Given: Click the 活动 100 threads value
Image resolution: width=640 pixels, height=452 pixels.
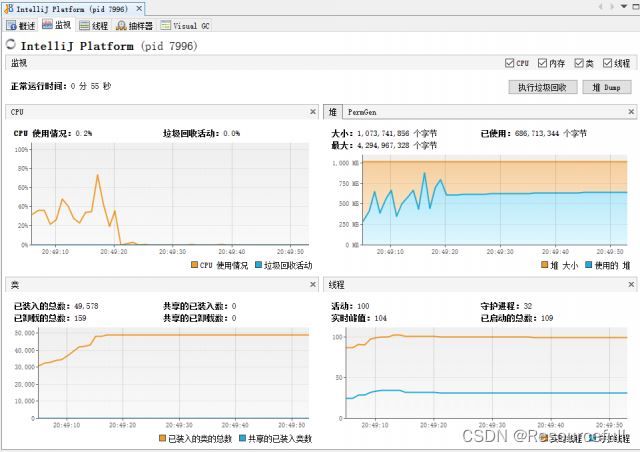Looking at the screenshot, I should (x=363, y=306).
